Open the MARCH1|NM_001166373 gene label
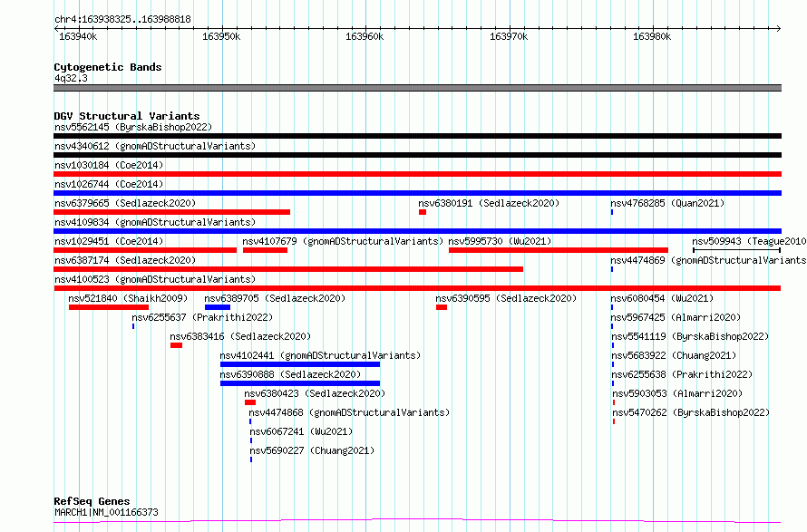Image resolution: width=807 pixels, height=532 pixels. pyautogui.click(x=106, y=512)
